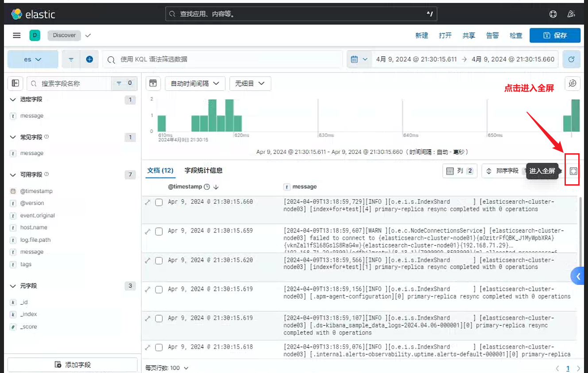
Task: Switch to the 字段统计信息 tab
Action: [x=203, y=171]
